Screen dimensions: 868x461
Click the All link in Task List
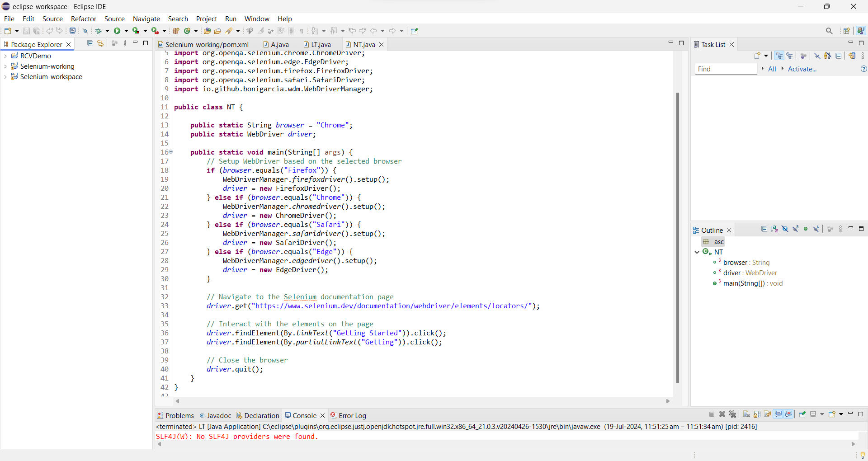(x=772, y=69)
